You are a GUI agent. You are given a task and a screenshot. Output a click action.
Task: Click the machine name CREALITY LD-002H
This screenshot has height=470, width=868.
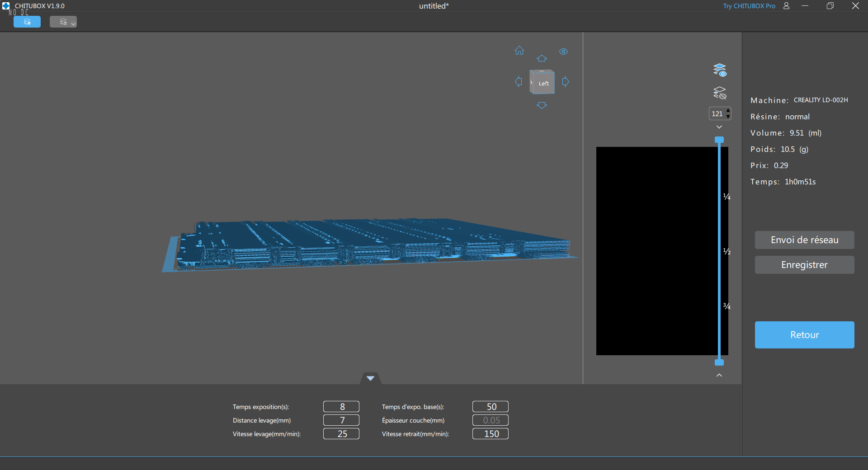[x=821, y=100]
